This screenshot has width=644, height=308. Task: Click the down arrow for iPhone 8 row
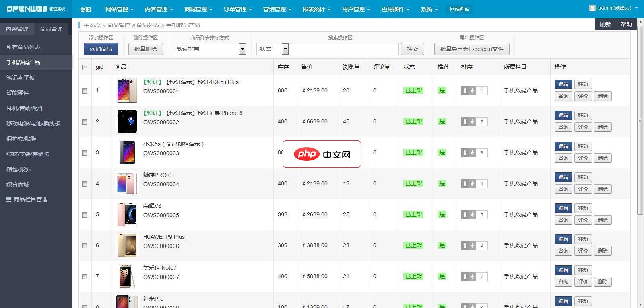472,122
